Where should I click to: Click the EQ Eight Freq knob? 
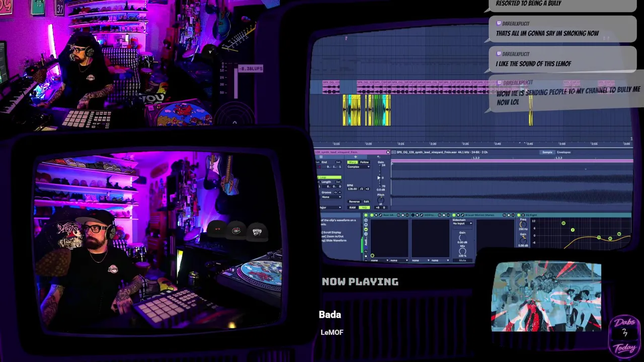(x=523, y=224)
